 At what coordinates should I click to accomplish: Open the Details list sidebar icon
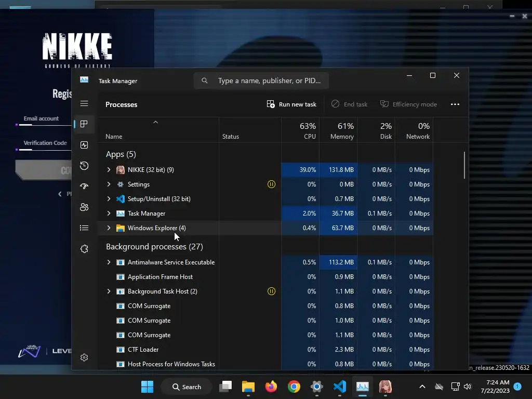(x=84, y=228)
